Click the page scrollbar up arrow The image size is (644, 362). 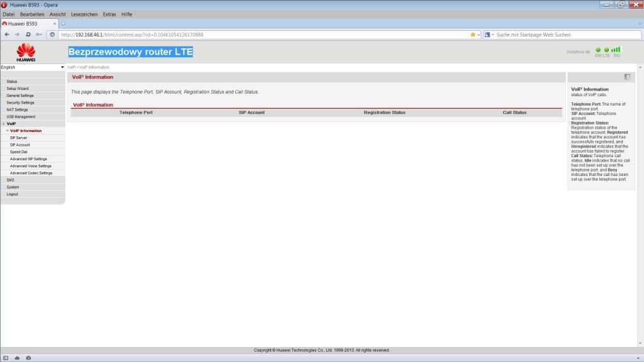tap(640, 67)
